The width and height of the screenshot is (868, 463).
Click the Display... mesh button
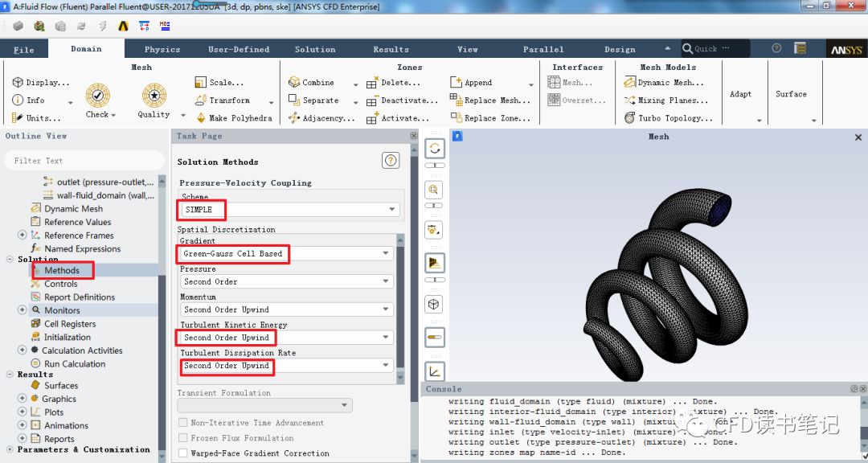tap(40, 83)
